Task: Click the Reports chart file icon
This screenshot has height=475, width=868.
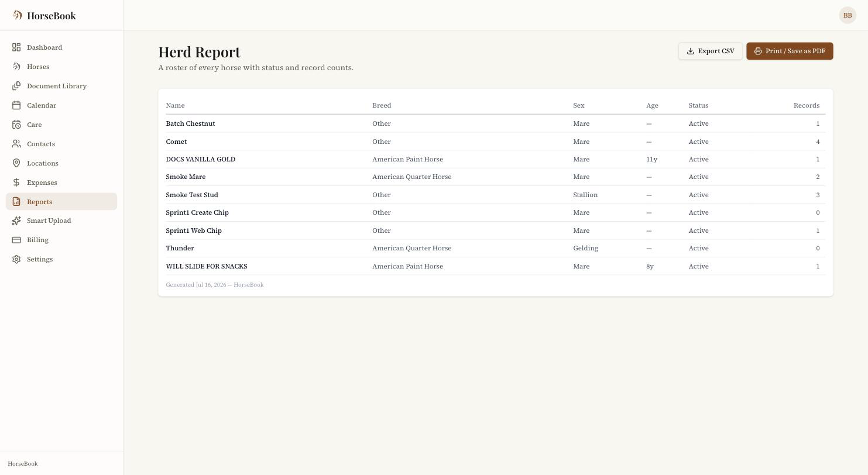Action: 16,201
